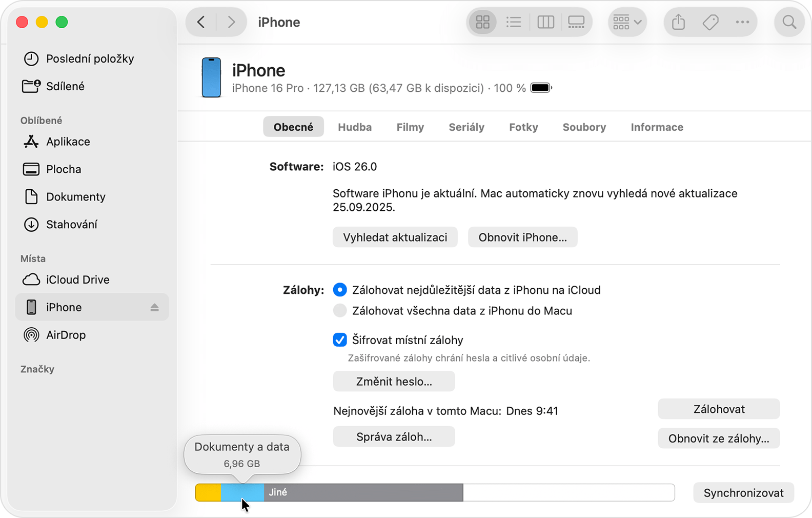
Task: Click the iOS 26.0 software version text
Action: (x=355, y=167)
